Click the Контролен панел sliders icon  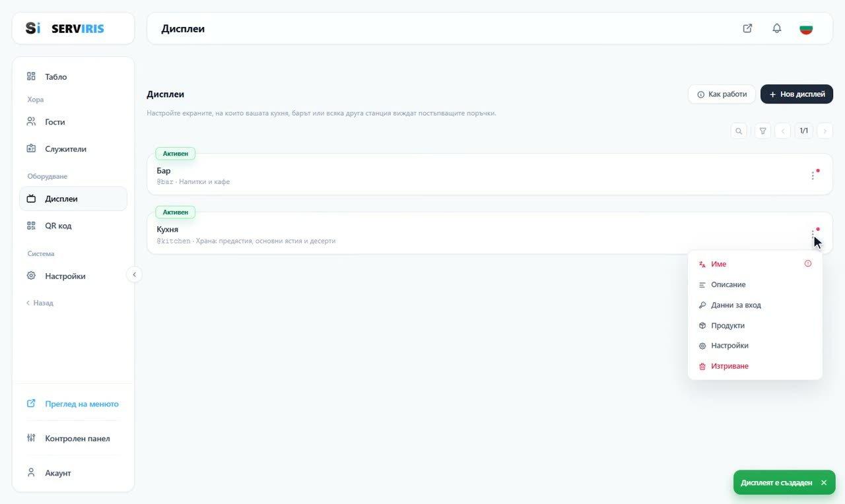[31, 438]
